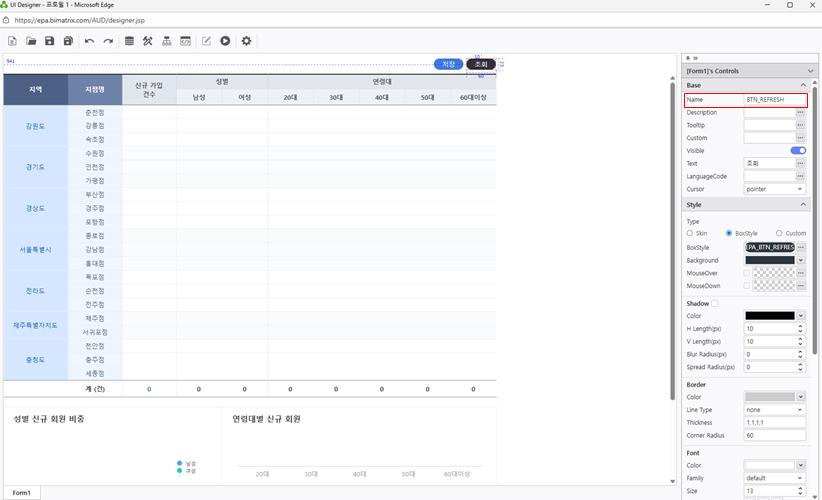This screenshot has width=822, height=500.
Task: Open the settings gear in toolbar
Action: pyautogui.click(x=246, y=41)
